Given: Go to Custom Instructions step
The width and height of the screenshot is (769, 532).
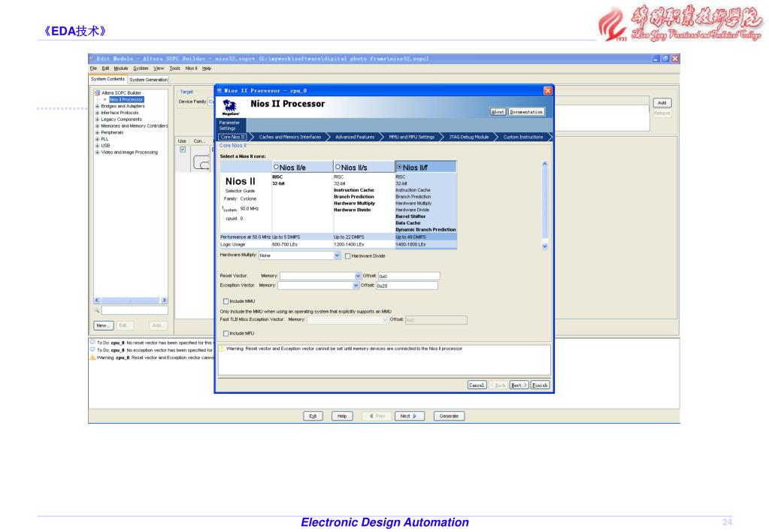Looking at the screenshot, I should tap(522, 138).
